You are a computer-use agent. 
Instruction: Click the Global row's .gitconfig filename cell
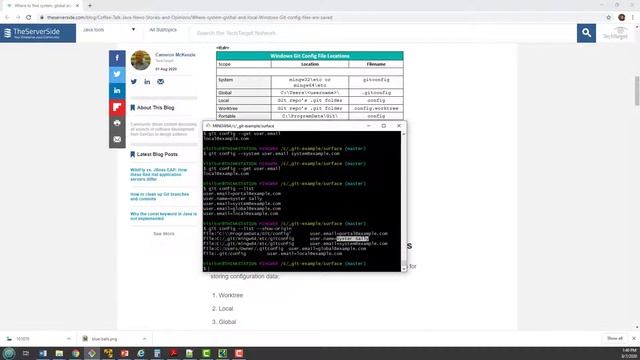click(376, 93)
